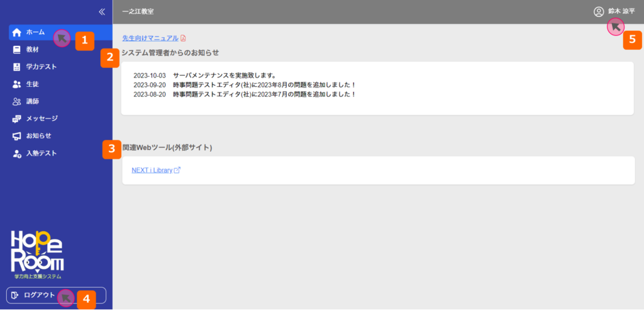The height and width of the screenshot is (313, 644).
Task: Collapse the sidebar using the double-chevron icon
Action: pos(101,11)
